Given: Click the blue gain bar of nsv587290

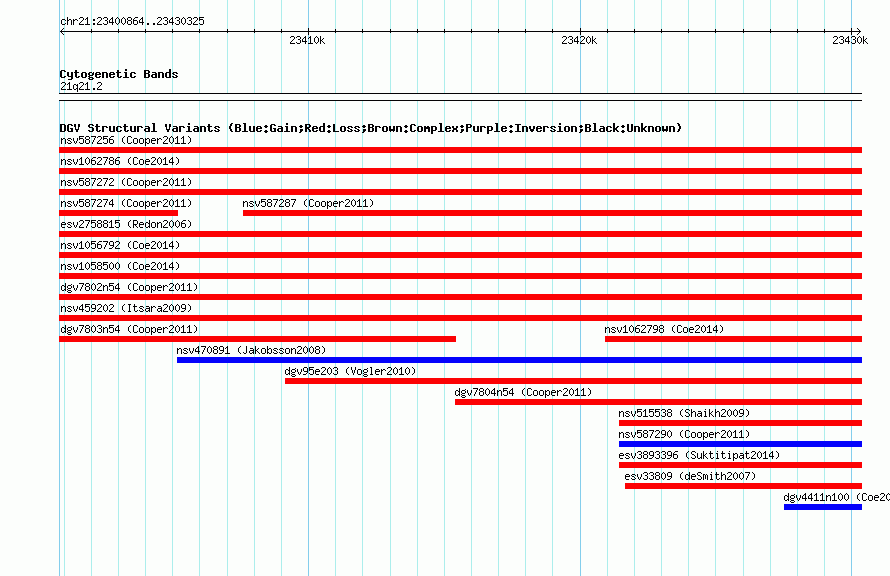Looking at the screenshot, I should (740, 444).
